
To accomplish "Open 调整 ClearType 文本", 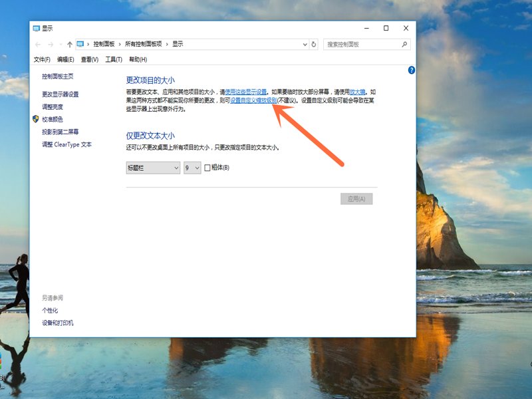I will point(67,144).
